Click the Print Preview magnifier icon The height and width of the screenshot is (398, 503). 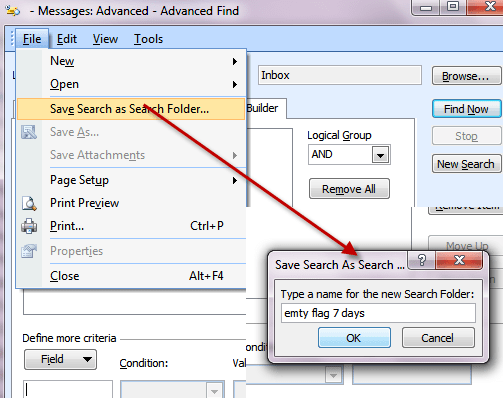pyautogui.click(x=29, y=203)
